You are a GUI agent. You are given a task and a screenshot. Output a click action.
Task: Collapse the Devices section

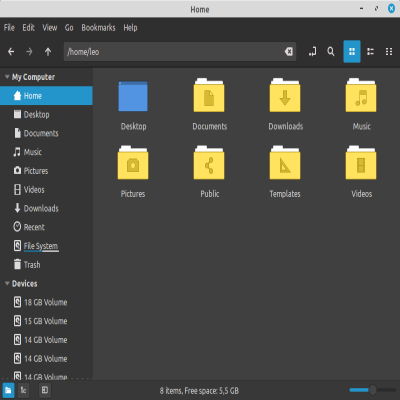pos(7,284)
